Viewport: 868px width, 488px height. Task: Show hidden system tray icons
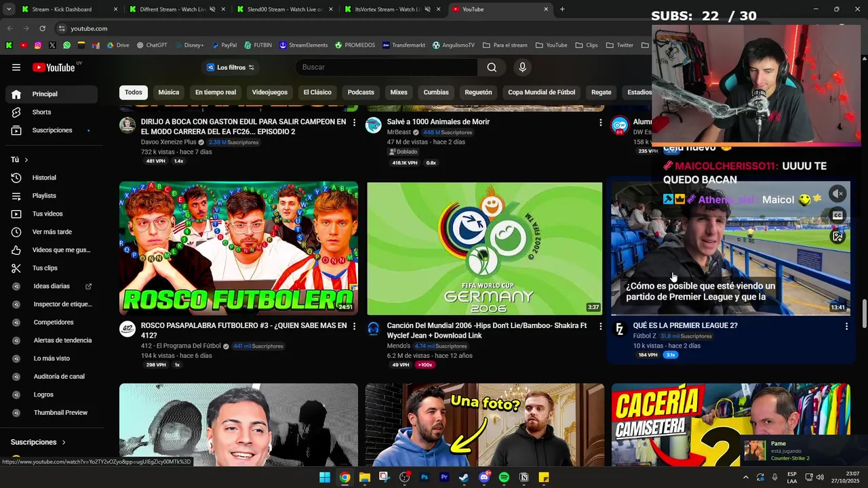coord(745,477)
